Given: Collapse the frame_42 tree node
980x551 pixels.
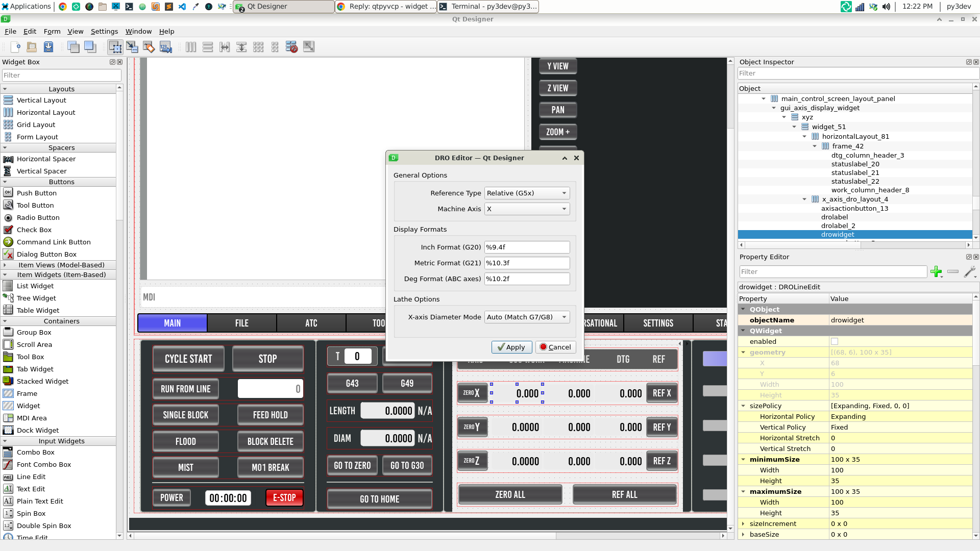Looking at the screenshot, I should pyautogui.click(x=815, y=146).
